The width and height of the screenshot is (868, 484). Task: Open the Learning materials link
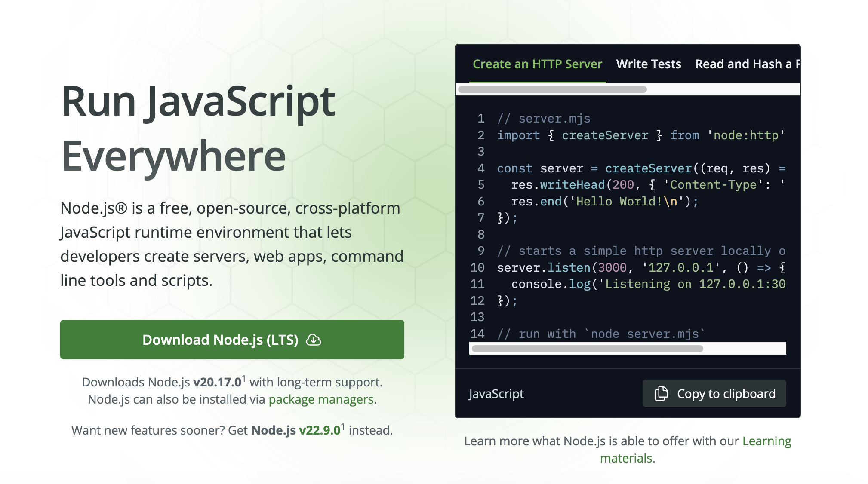point(766,441)
